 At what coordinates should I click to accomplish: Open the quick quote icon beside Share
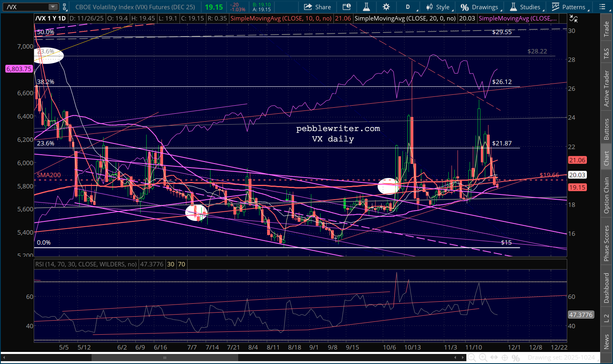(346, 7)
